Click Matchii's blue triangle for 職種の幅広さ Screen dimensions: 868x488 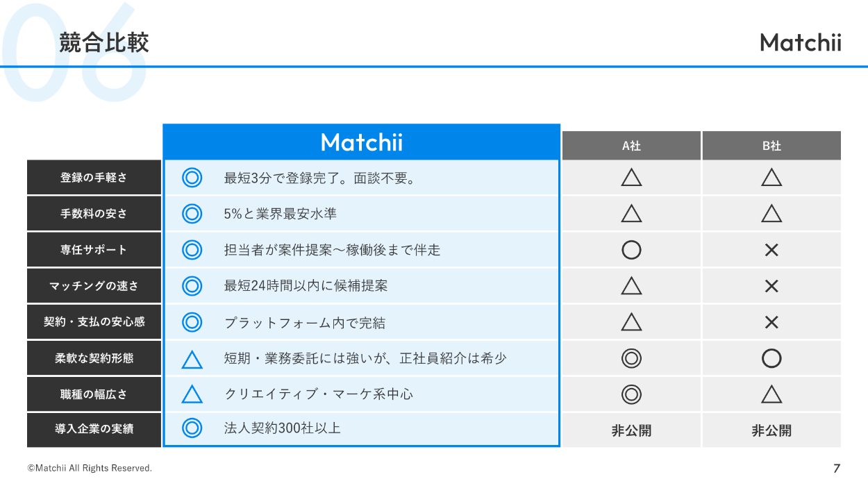pos(192,395)
